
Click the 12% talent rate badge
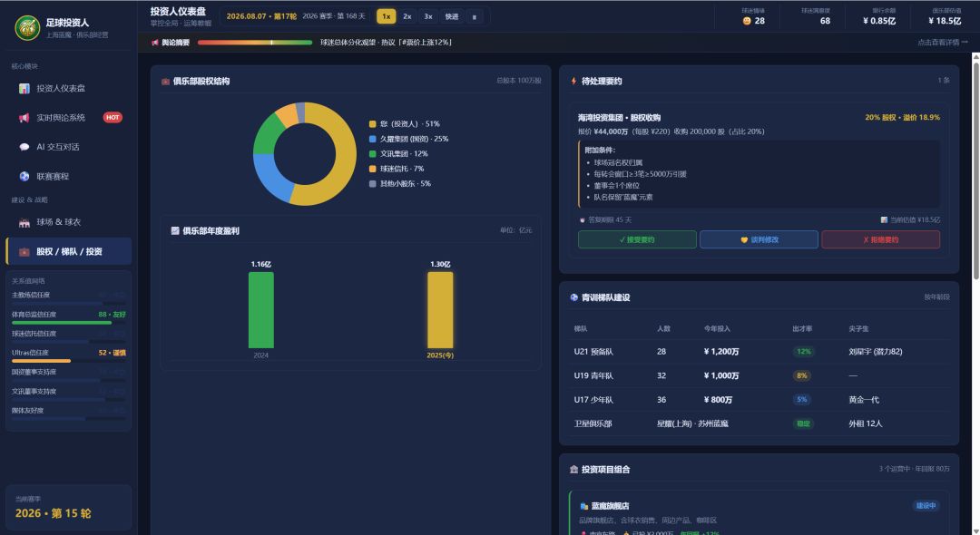pos(803,352)
